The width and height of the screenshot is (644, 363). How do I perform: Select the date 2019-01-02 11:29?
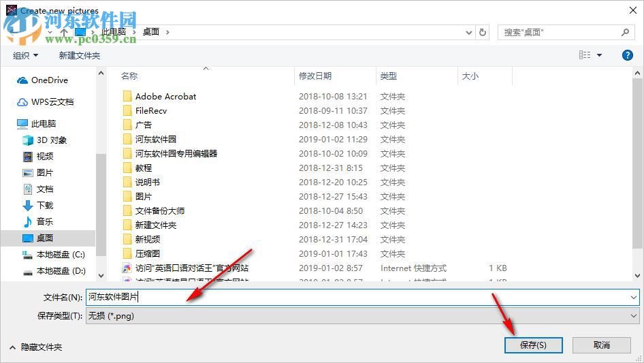click(x=333, y=140)
